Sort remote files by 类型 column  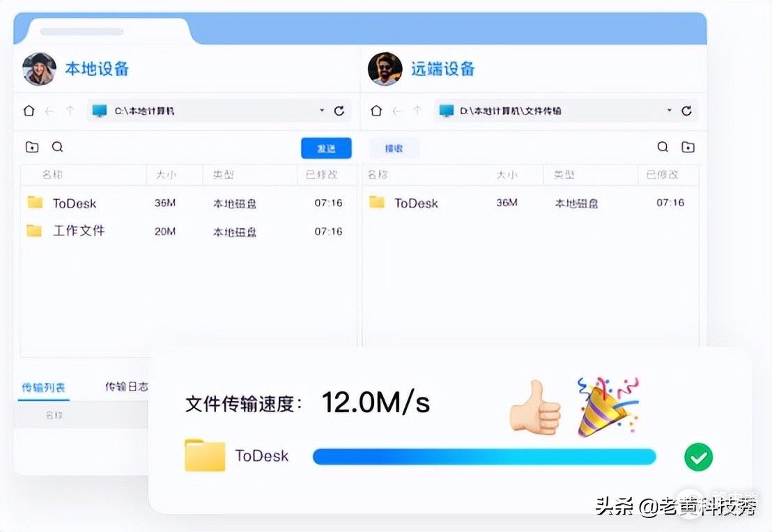point(564,175)
